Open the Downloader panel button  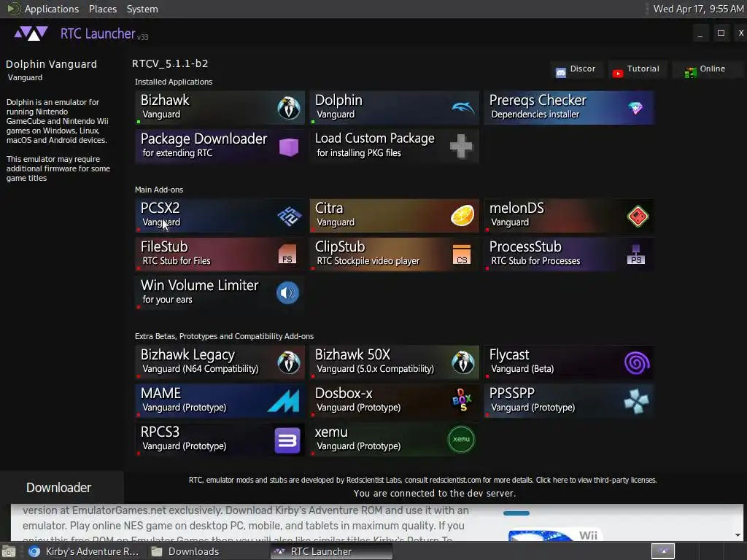pyautogui.click(x=62, y=488)
